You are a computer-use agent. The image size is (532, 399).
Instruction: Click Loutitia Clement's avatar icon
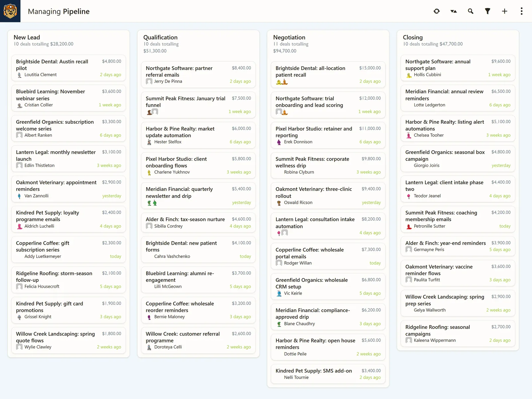pyautogui.click(x=19, y=75)
